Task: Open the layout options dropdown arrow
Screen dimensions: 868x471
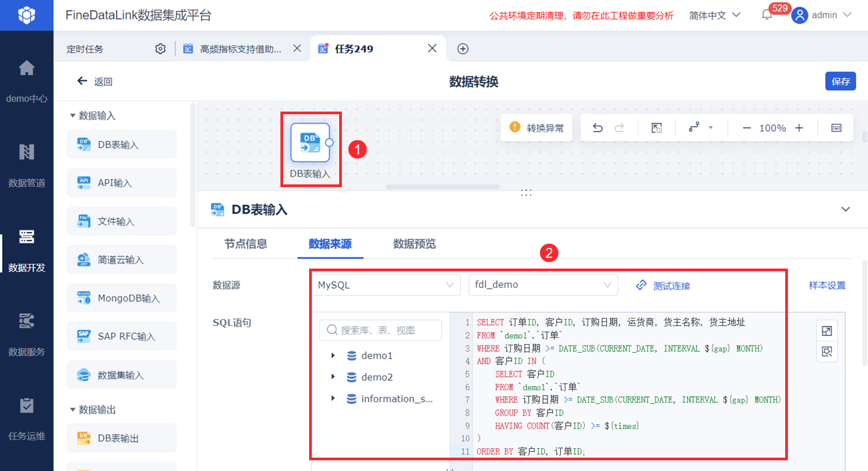Action: 711,128
